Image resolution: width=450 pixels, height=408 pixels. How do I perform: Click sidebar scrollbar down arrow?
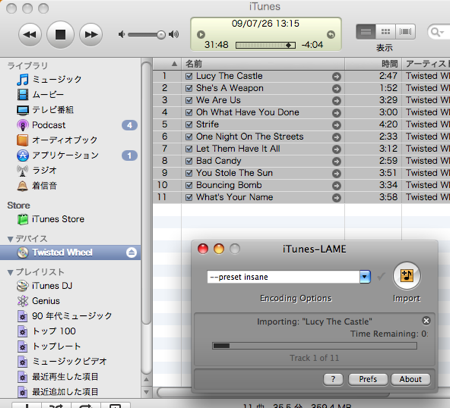[146, 392]
